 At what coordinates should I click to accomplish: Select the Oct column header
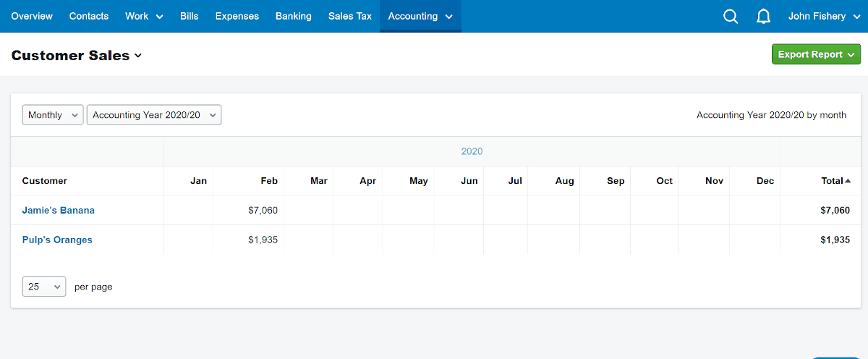pyautogui.click(x=665, y=181)
